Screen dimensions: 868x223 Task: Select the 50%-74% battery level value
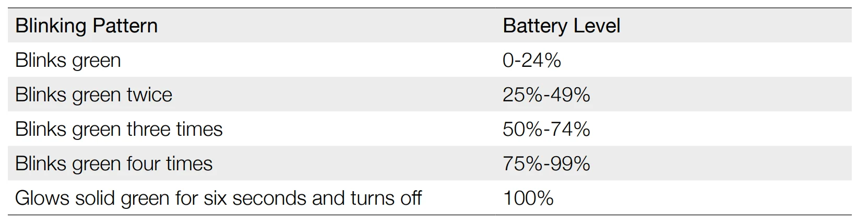[x=546, y=130]
